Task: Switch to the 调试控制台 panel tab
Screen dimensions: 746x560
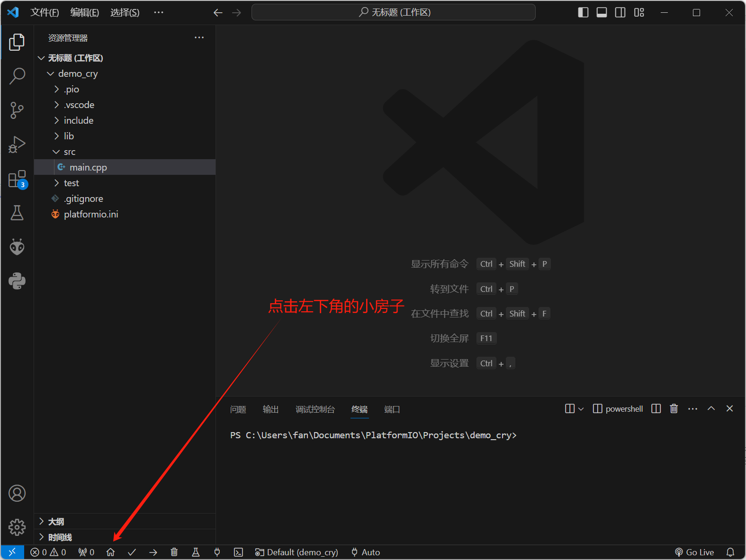Action: click(x=315, y=409)
